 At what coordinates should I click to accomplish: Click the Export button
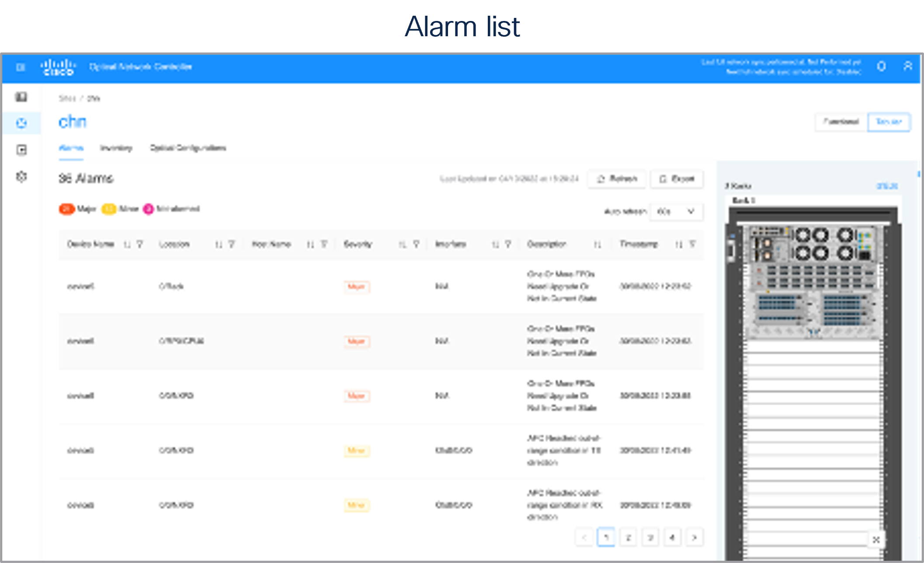click(677, 179)
